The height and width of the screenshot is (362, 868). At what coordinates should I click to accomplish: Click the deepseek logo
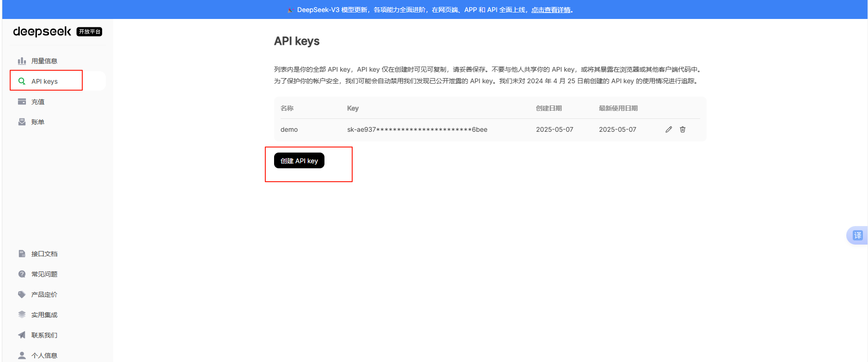click(42, 31)
